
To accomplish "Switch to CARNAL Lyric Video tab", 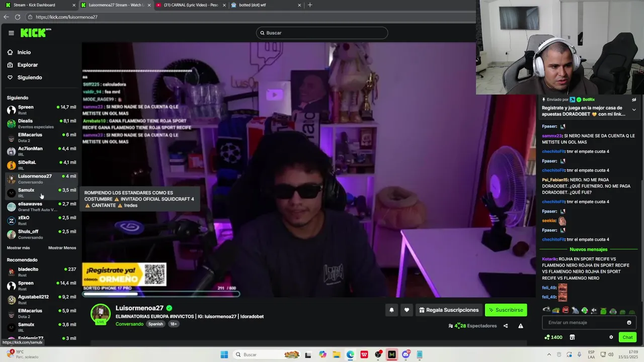I will pos(190,5).
